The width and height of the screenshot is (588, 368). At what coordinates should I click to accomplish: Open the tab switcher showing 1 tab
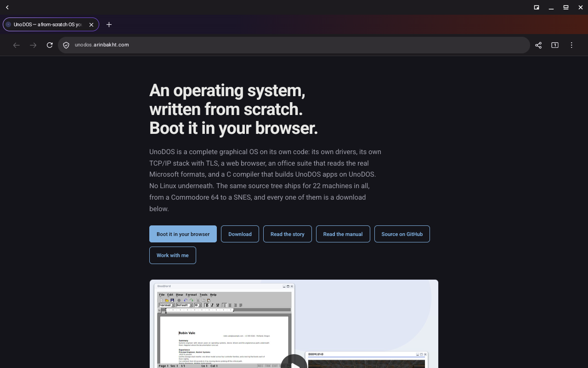tap(555, 45)
